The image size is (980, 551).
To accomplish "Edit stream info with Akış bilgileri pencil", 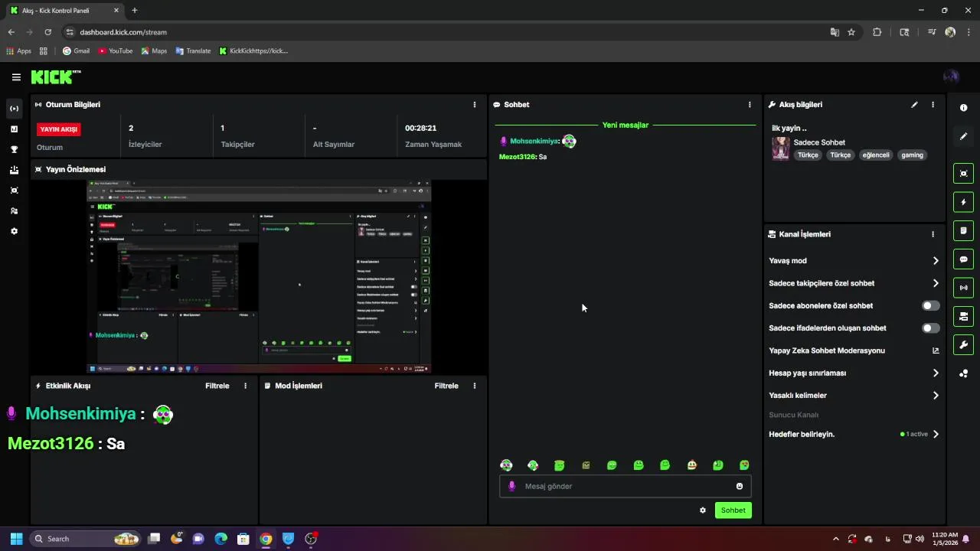I will coord(914,105).
